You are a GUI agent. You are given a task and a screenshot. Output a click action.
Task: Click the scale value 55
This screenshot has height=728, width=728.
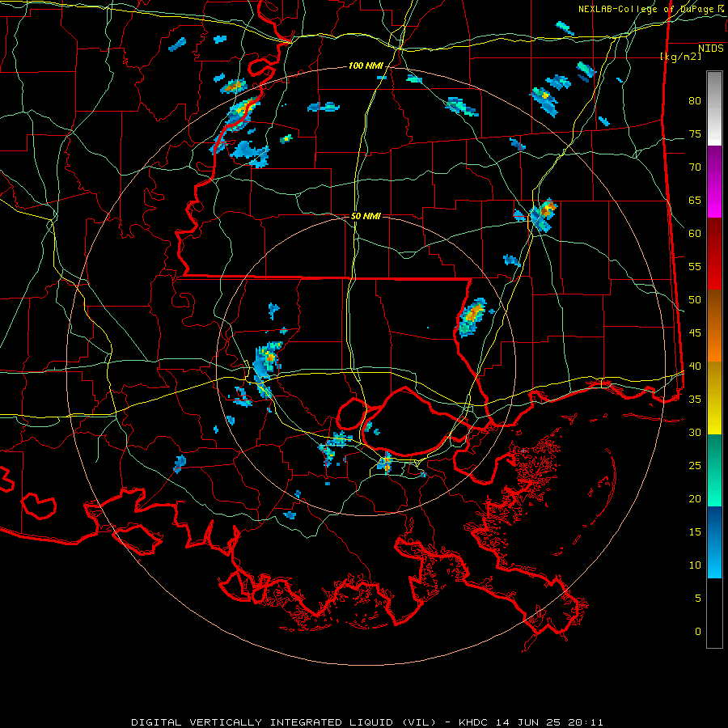pyautogui.click(x=695, y=267)
